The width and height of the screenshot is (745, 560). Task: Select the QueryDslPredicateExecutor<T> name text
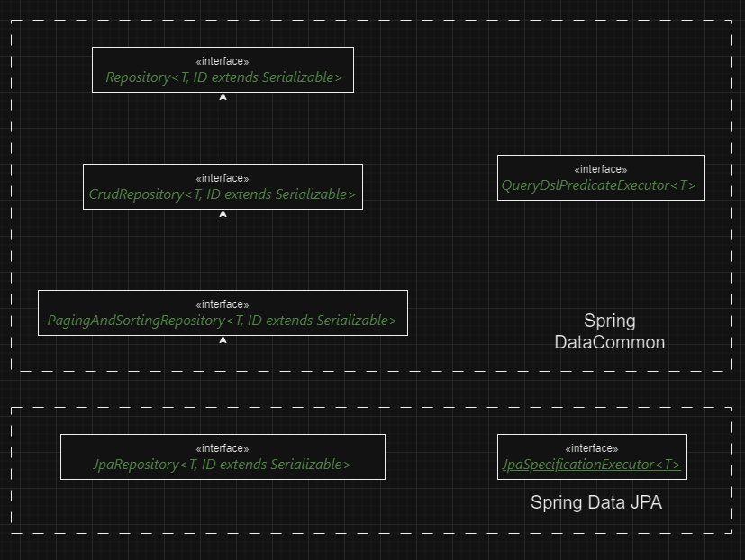600,185
